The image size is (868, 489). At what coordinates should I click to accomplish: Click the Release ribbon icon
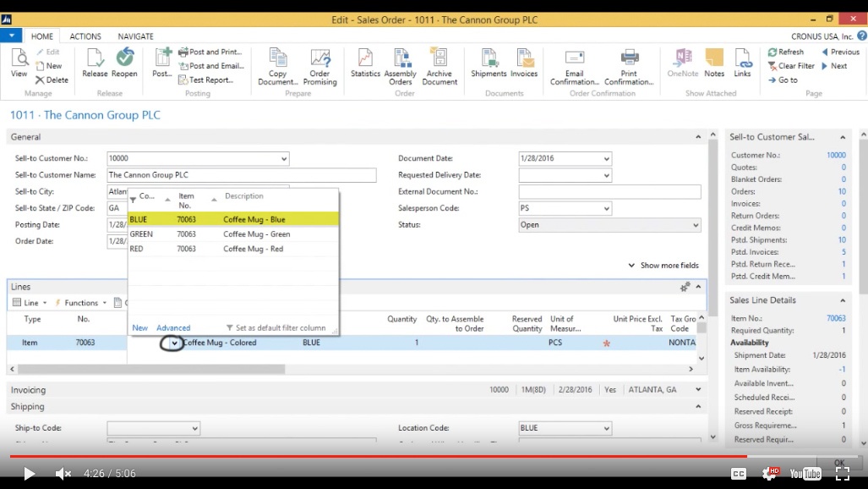pos(95,63)
